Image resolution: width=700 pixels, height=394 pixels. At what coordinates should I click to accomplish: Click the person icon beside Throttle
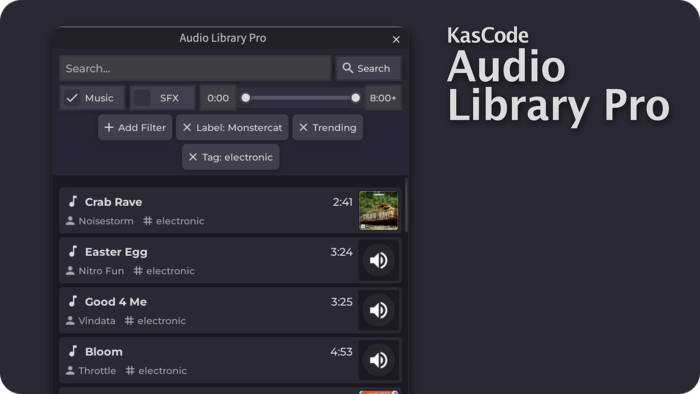(x=70, y=371)
